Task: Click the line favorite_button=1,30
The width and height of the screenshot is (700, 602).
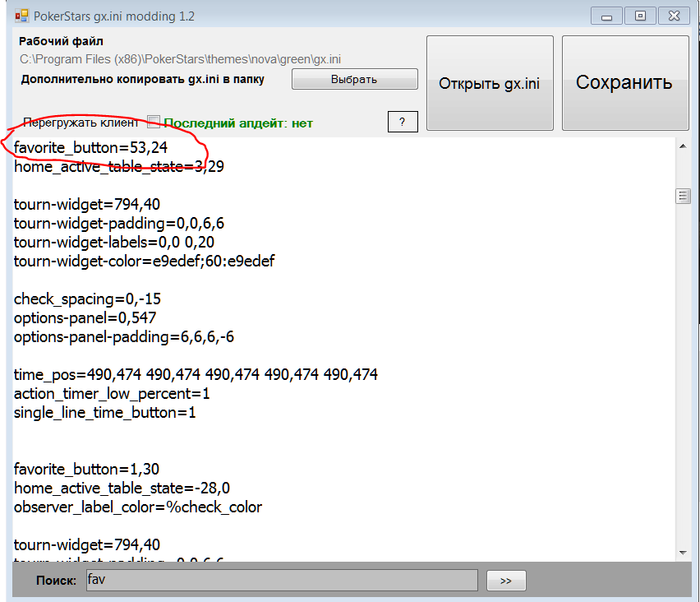Action: coord(87,469)
